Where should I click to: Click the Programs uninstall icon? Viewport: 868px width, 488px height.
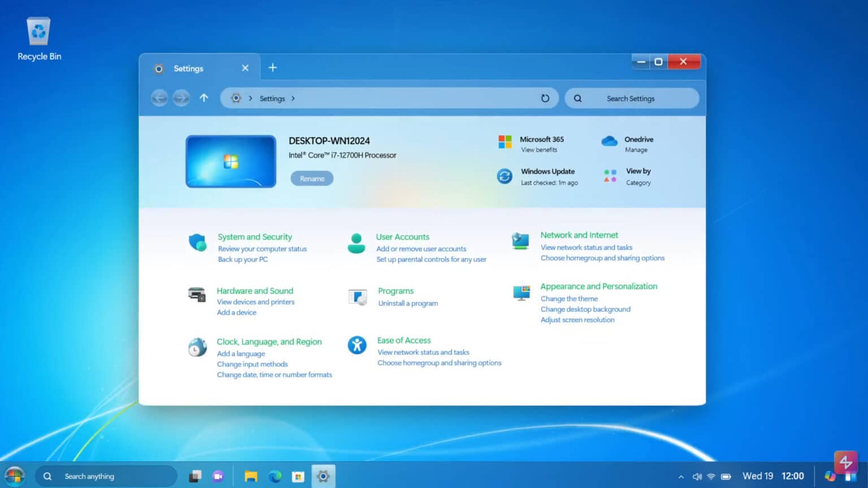coord(357,295)
